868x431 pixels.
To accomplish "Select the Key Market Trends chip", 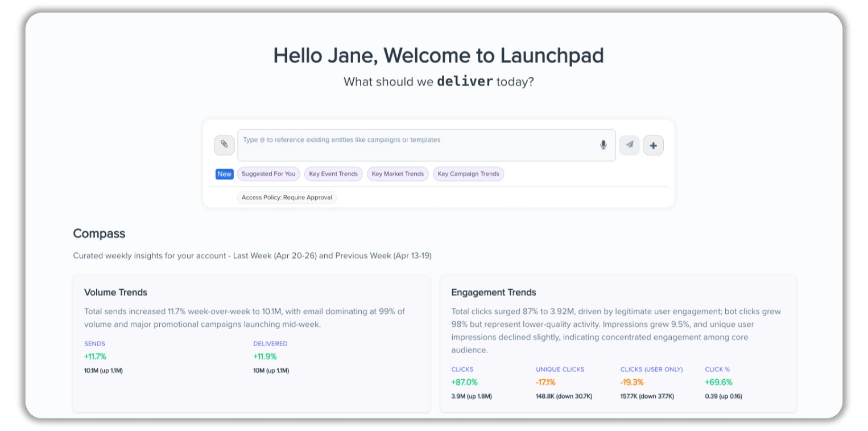I will tap(398, 174).
